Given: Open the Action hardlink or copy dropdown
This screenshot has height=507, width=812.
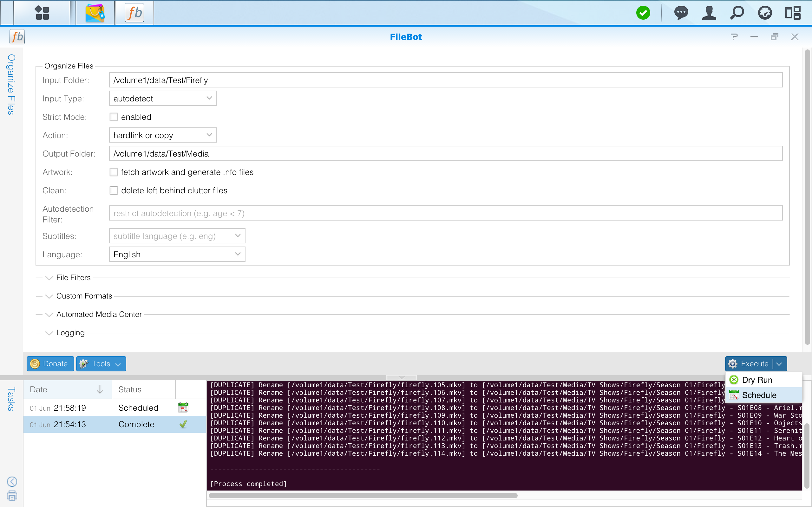Looking at the screenshot, I should point(163,135).
